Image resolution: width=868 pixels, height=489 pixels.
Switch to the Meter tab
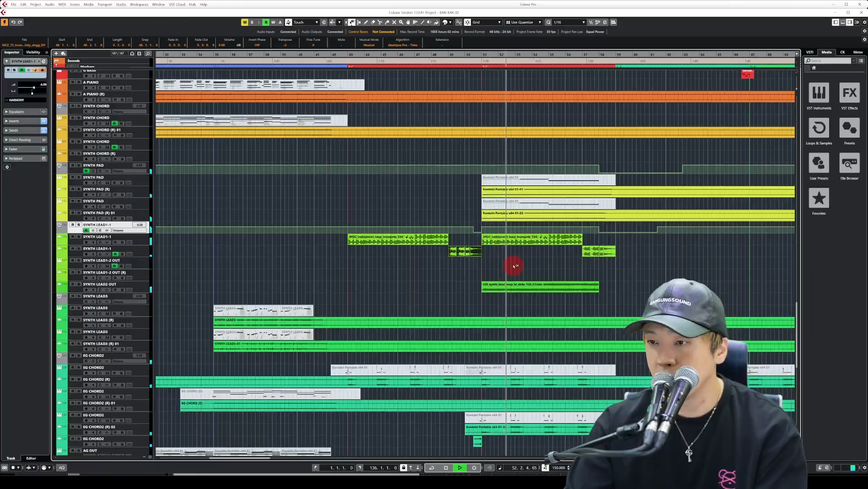[858, 52]
